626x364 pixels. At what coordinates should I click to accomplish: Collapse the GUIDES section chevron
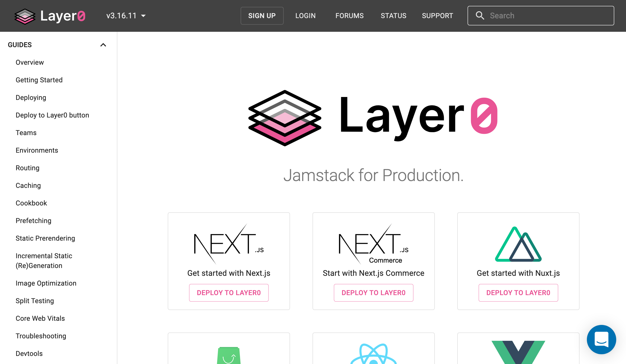point(103,45)
